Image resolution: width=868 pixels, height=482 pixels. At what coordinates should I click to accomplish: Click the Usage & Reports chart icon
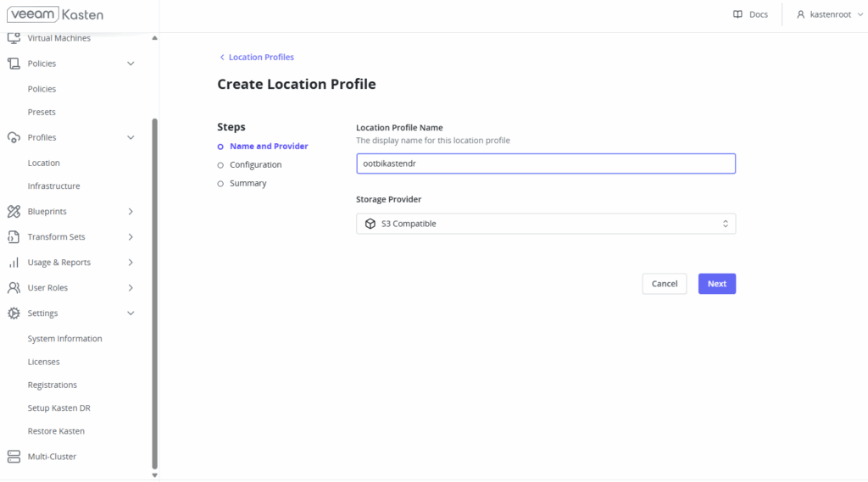[14, 263]
